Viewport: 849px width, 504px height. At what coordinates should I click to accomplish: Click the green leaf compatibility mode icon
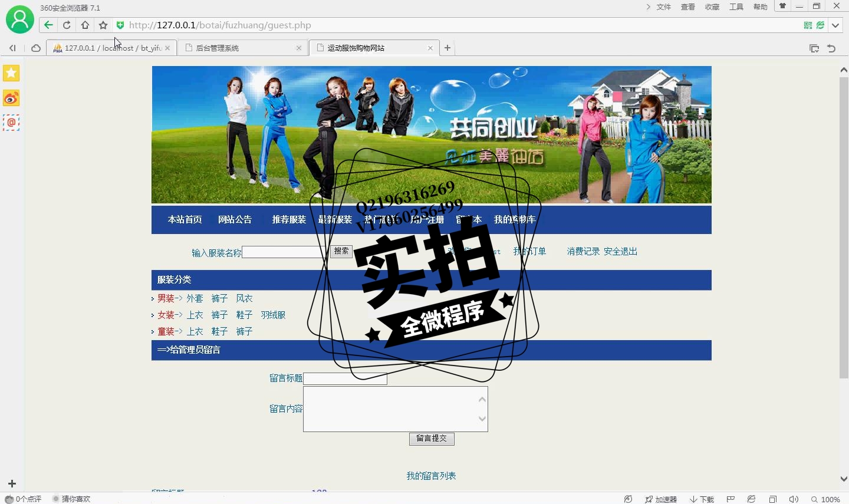820,25
